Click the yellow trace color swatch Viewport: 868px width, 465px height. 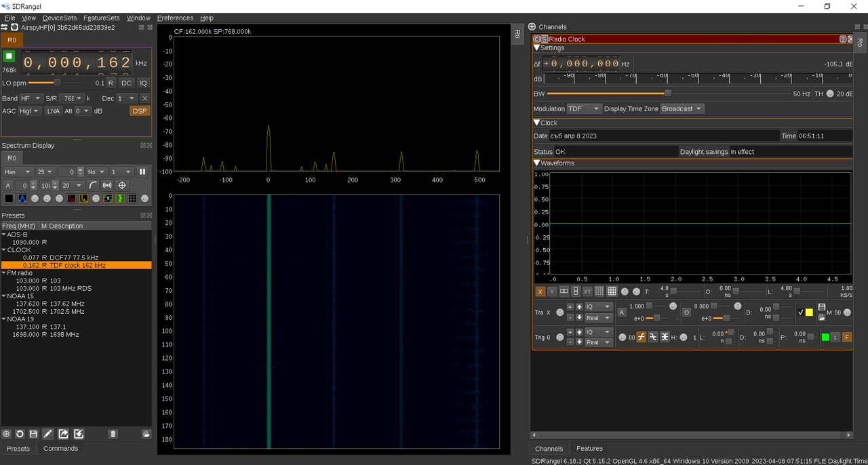[809, 312]
